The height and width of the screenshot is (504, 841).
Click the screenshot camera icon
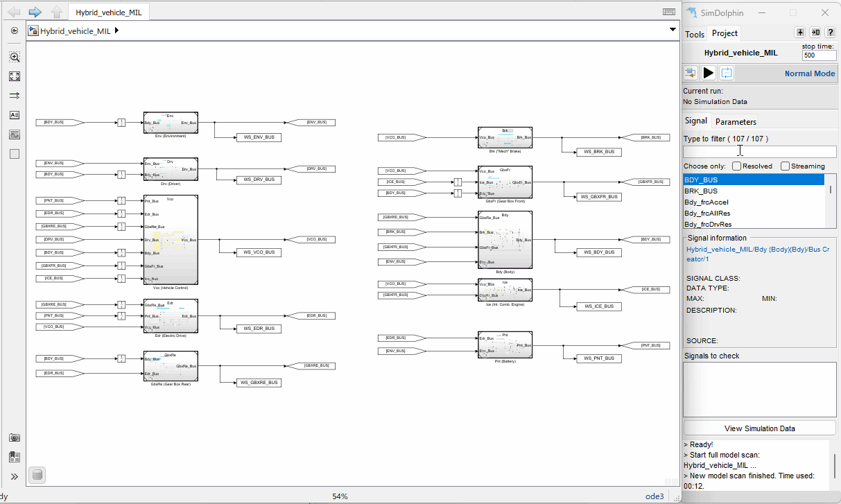click(14, 437)
